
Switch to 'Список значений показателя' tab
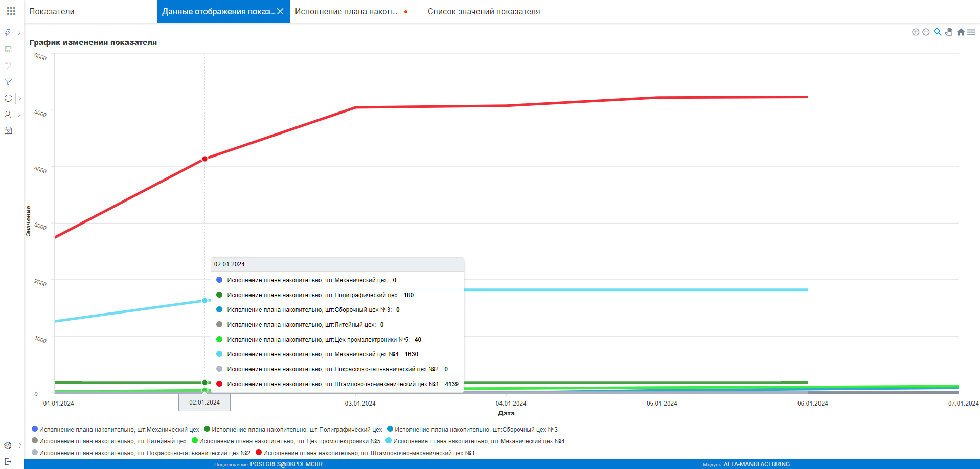(484, 11)
